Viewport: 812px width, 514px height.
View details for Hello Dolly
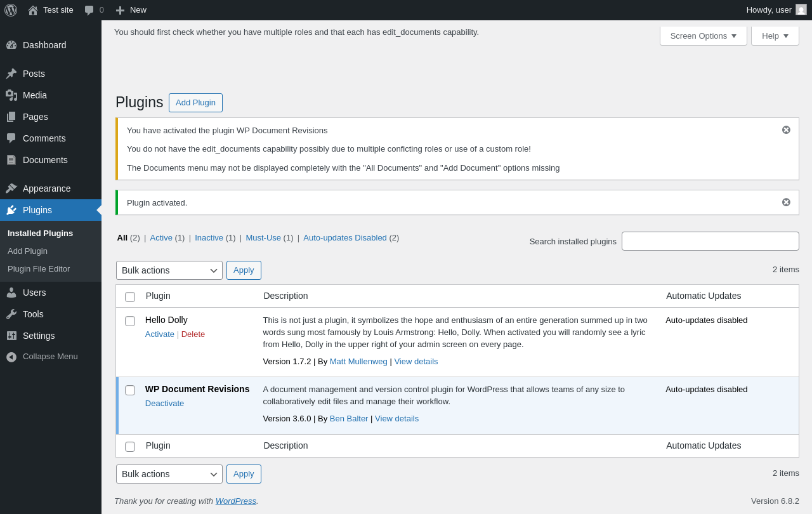[x=416, y=362]
